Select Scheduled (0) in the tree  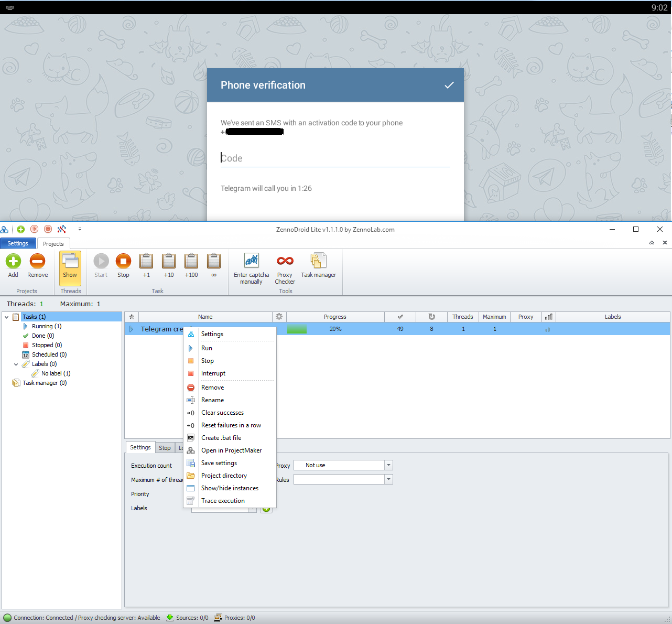[49, 354]
